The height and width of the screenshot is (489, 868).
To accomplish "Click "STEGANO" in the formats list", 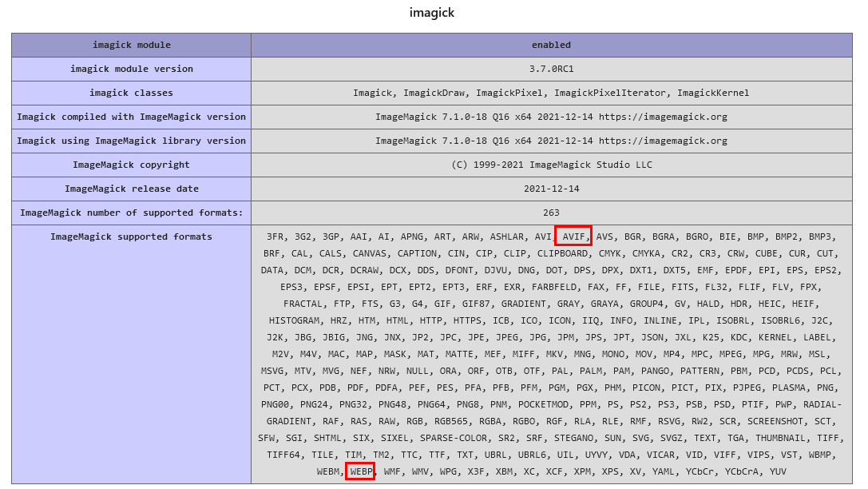I will coord(573,438).
